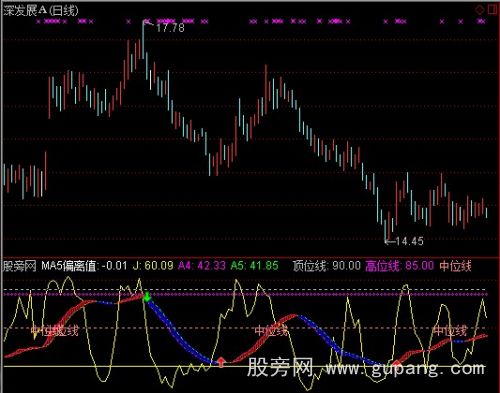
Task: Click the red diamond icon at chart corner
Action: pyautogui.click(x=479, y=10)
